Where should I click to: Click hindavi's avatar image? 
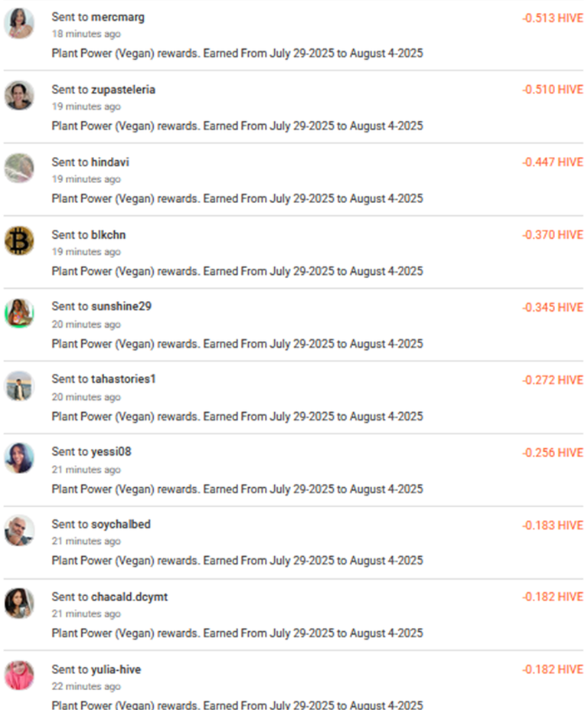pos(19,168)
